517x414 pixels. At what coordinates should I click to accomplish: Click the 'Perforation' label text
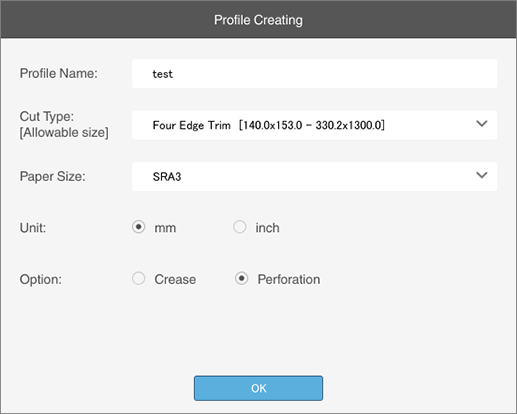(x=289, y=279)
